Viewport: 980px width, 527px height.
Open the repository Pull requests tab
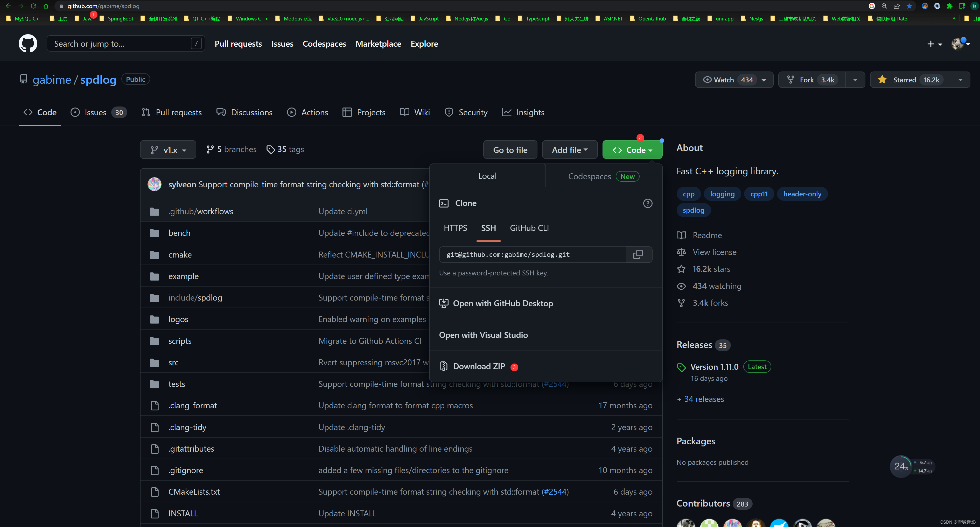click(x=172, y=112)
